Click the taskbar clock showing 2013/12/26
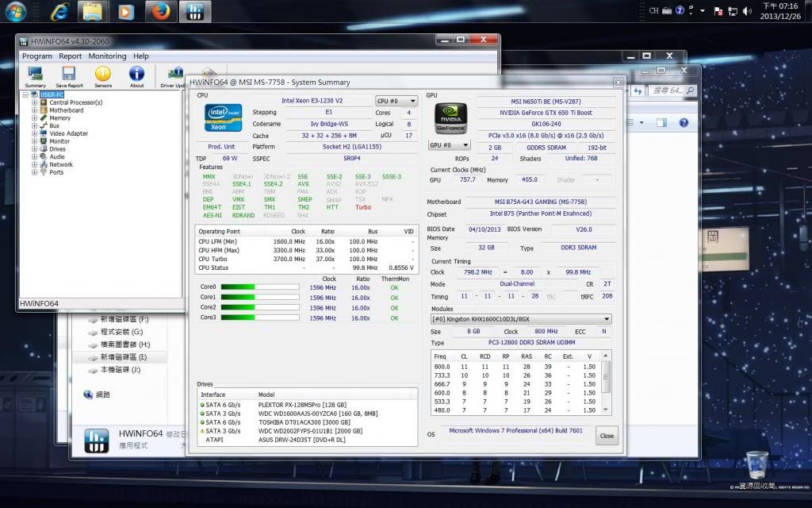The width and height of the screenshot is (812, 508). 780,11
